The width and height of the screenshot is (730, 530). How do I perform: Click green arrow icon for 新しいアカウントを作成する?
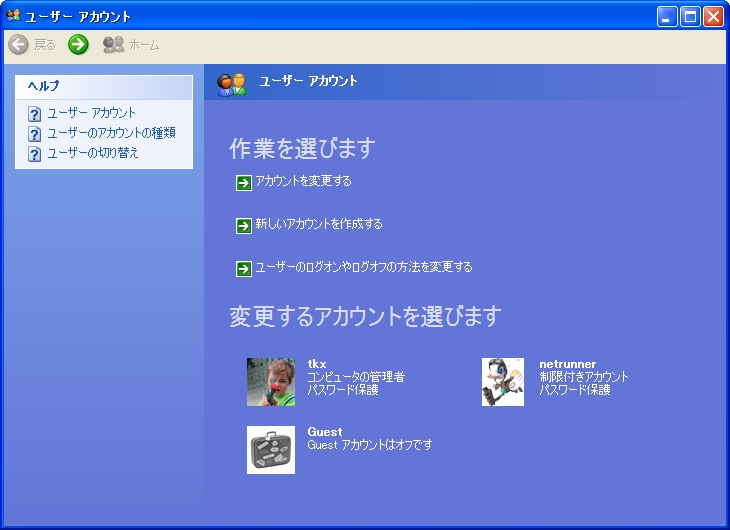pos(244,226)
